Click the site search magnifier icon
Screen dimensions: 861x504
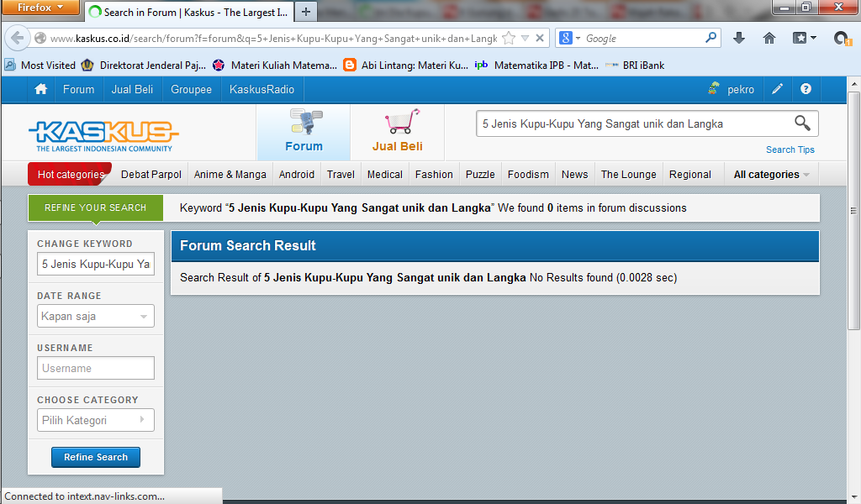click(802, 123)
